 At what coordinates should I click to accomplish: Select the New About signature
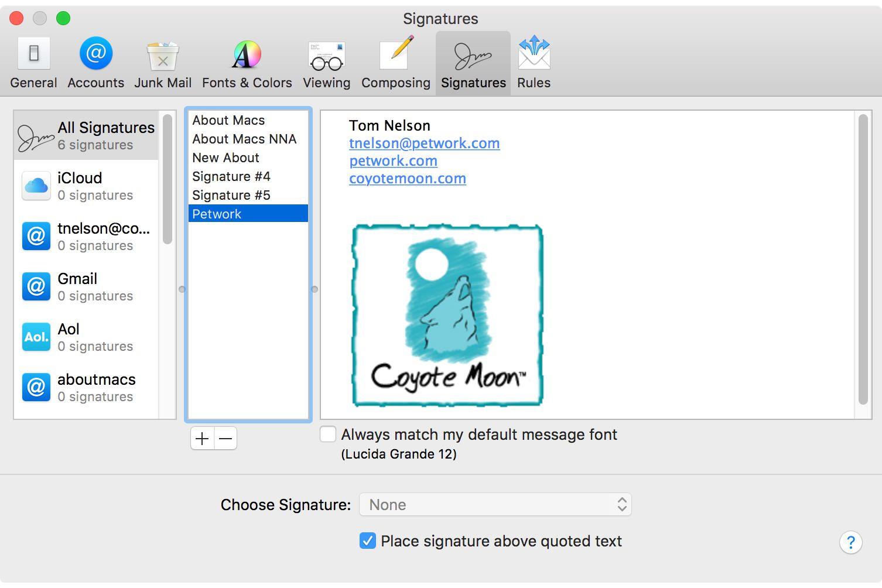pyautogui.click(x=248, y=158)
